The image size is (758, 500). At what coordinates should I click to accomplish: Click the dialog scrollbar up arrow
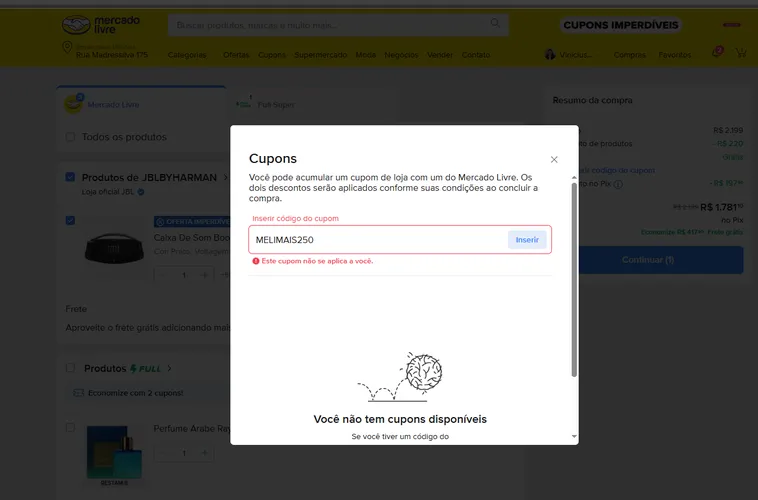click(574, 178)
